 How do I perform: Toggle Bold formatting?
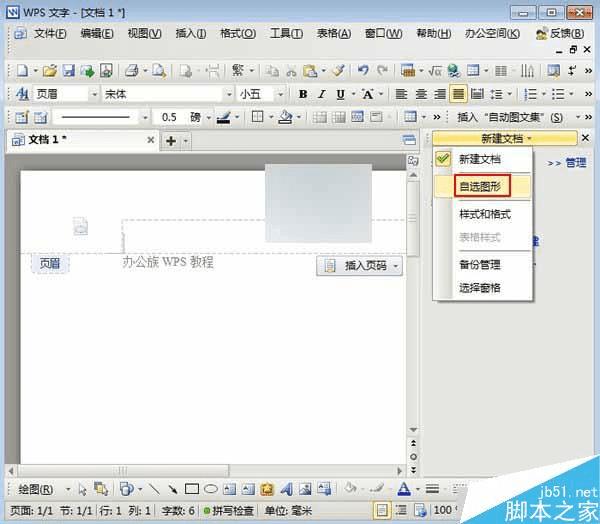click(303, 94)
